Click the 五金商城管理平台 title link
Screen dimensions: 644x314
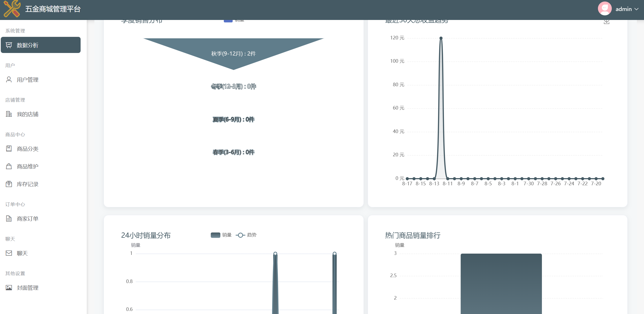[x=53, y=9]
